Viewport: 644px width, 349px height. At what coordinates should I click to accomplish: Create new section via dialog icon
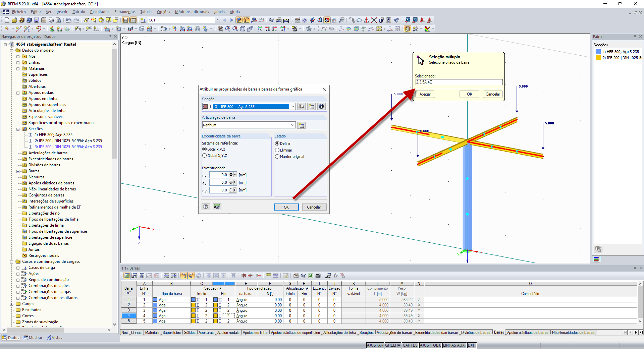[x=311, y=107]
